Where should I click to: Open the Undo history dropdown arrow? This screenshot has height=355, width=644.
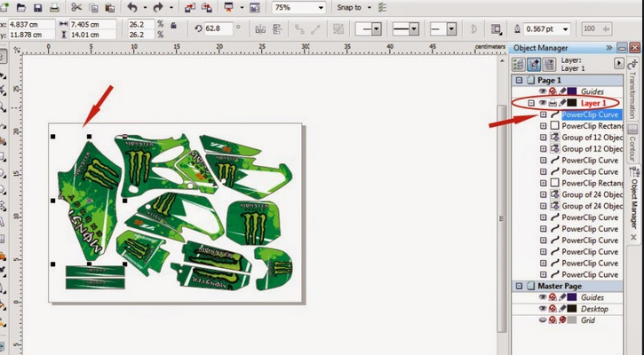pyautogui.click(x=145, y=7)
